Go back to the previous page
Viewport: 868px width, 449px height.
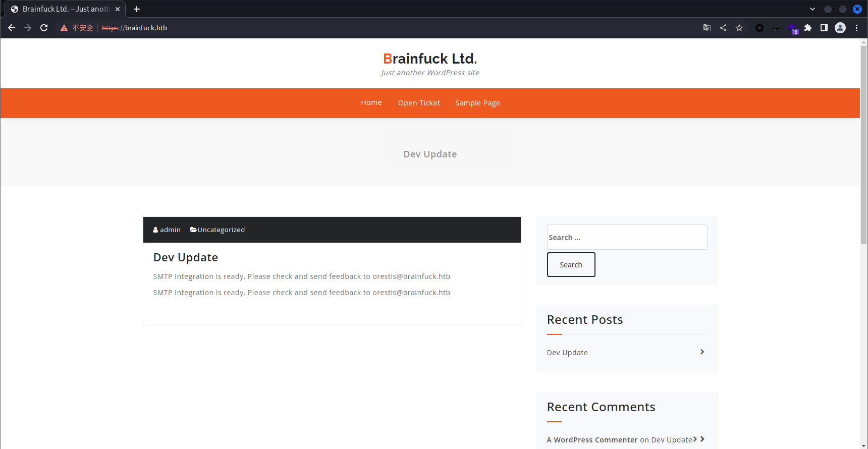coord(12,28)
